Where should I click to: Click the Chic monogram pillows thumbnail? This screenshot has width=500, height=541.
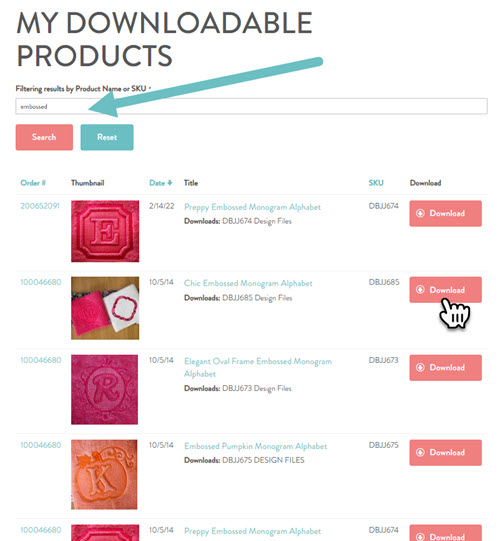[x=105, y=308]
